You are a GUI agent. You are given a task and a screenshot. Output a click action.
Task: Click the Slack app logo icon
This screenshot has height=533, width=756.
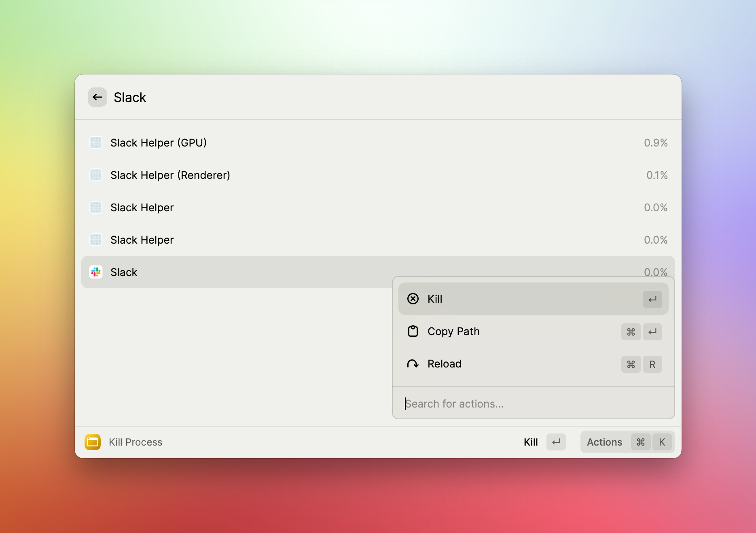(96, 272)
